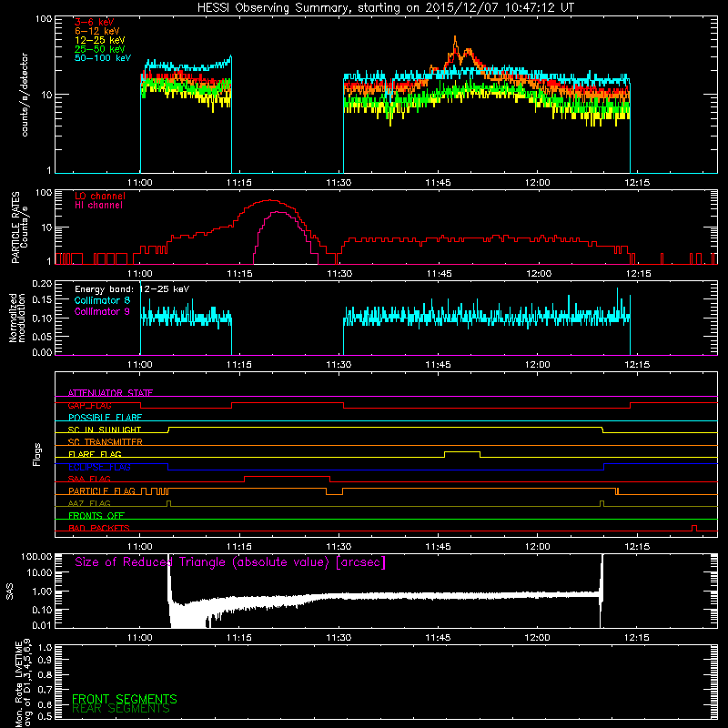Select the olive flag label above FRONTS_OFF

[x=89, y=503]
